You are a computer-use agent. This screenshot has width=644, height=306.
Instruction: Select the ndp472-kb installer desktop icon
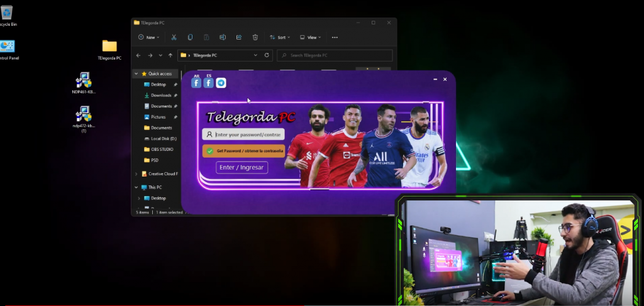click(84, 119)
